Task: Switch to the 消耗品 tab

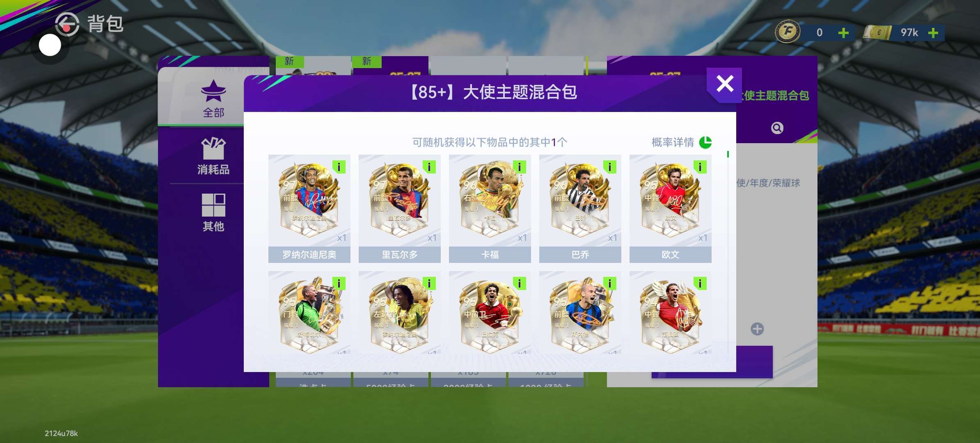Action: (x=213, y=156)
